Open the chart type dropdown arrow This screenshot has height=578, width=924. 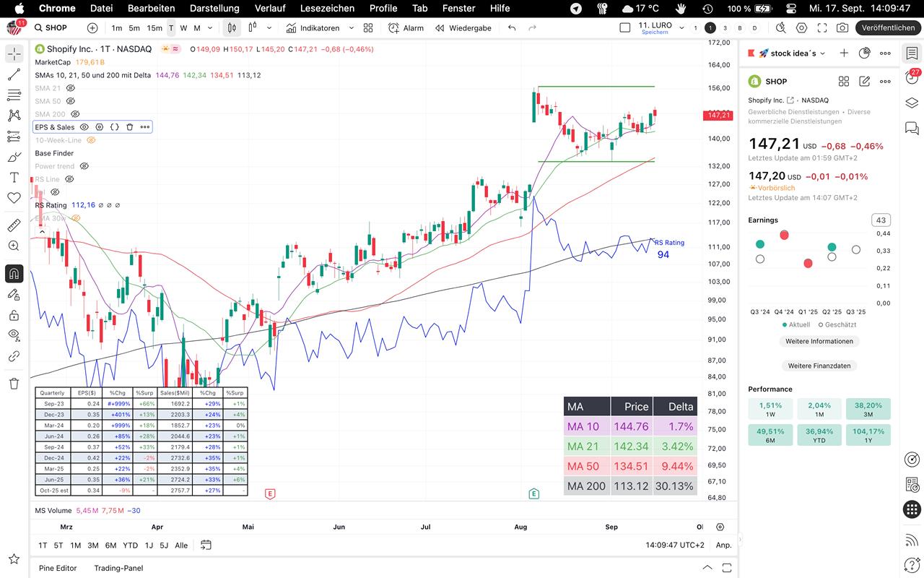coord(269,28)
